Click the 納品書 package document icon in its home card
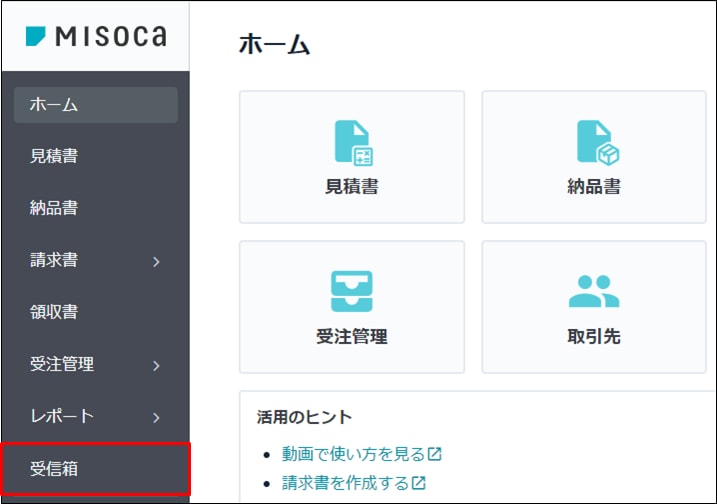 coord(598,143)
